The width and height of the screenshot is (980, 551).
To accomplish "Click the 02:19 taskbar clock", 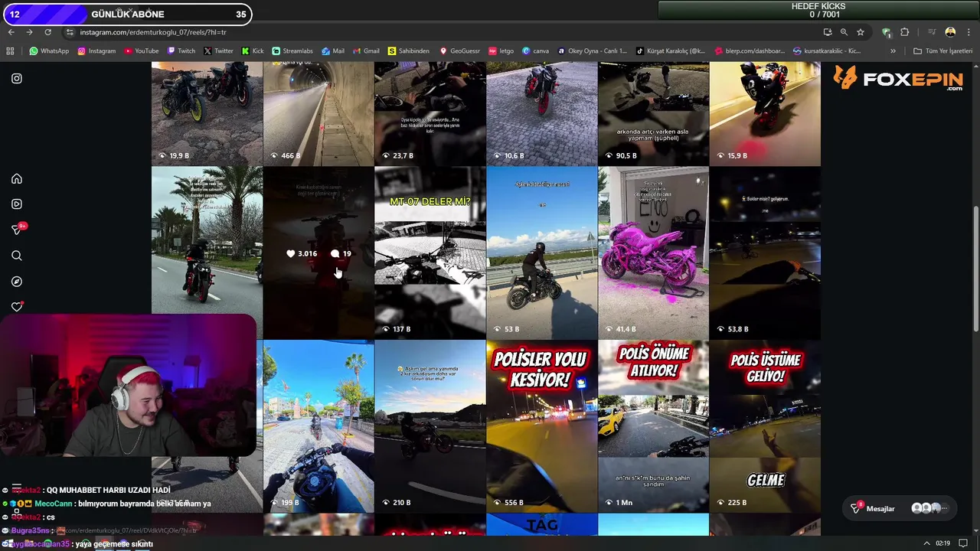I will (x=942, y=543).
